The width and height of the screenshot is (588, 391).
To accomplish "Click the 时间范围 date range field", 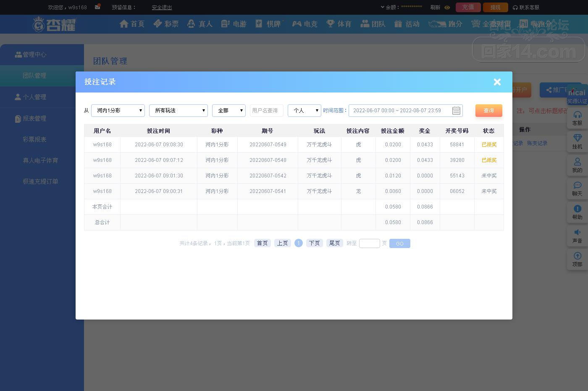I will tap(406, 111).
